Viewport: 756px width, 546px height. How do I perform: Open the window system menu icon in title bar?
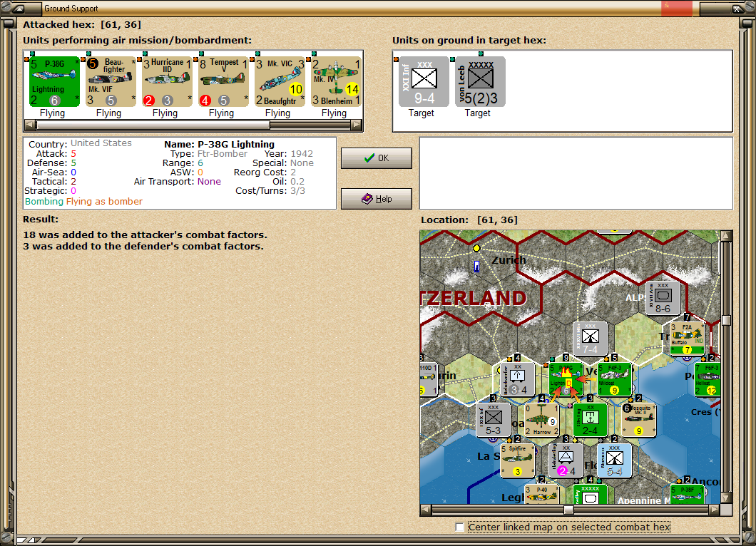pyautogui.click(x=19, y=8)
